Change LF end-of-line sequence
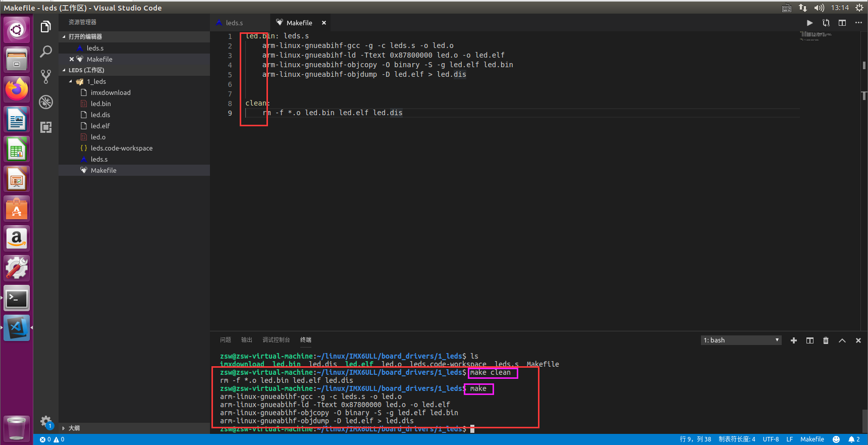The height and width of the screenshot is (445, 868). click(790, 439)
